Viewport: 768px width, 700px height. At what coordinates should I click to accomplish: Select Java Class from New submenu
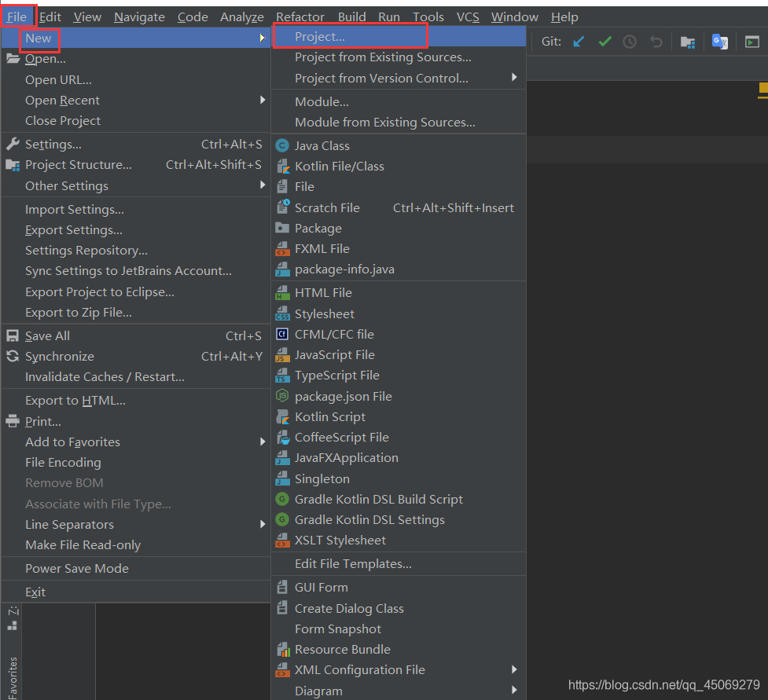click(322, 145)
